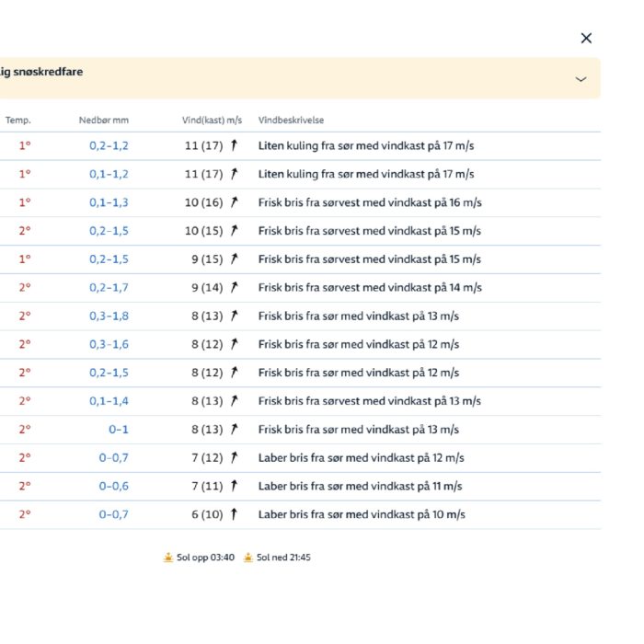Select the Vindbeskrivelse column header
Image resolution: width=644 pixels, height=644 pixels.
[x=292, y=121]
